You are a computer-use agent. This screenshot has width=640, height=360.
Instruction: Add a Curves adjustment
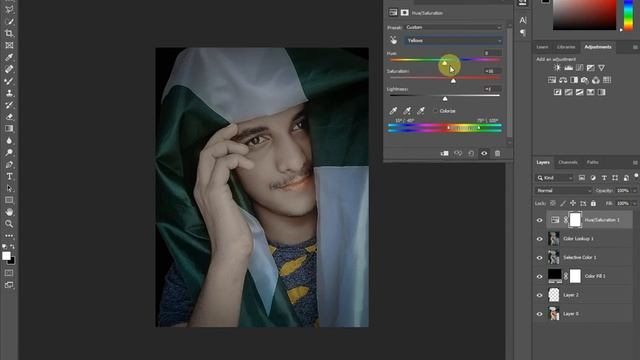579,68
